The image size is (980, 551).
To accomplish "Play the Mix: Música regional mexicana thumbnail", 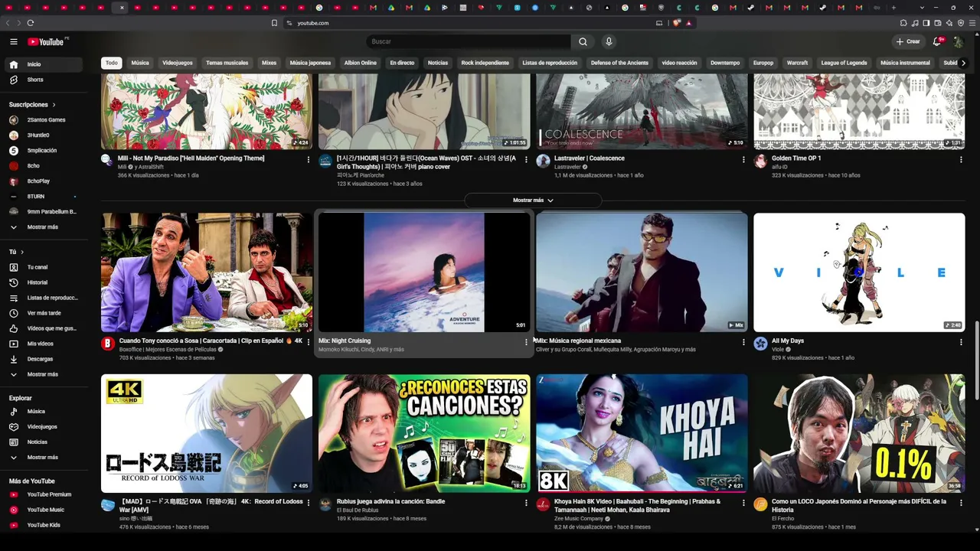I will 642,272.
